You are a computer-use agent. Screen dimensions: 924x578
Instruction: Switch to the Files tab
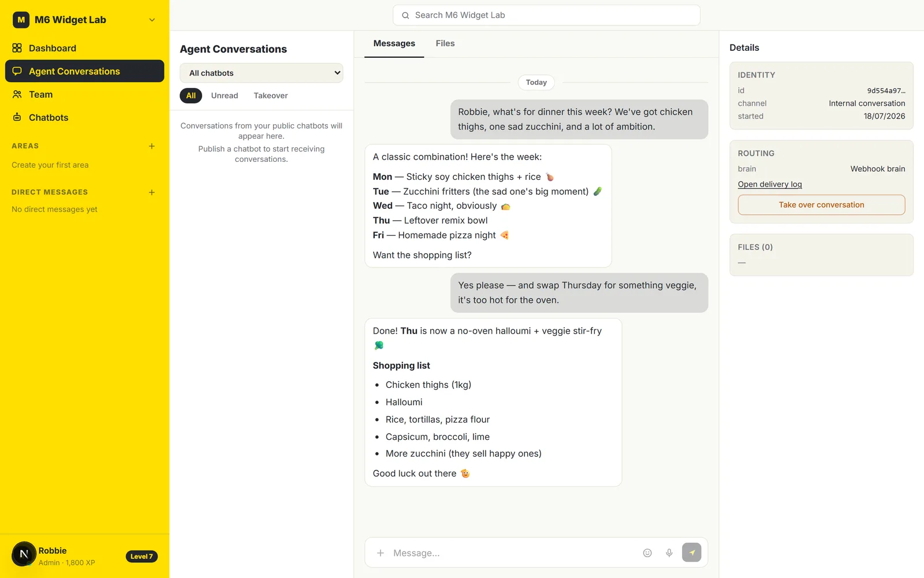tap(445, 43)
